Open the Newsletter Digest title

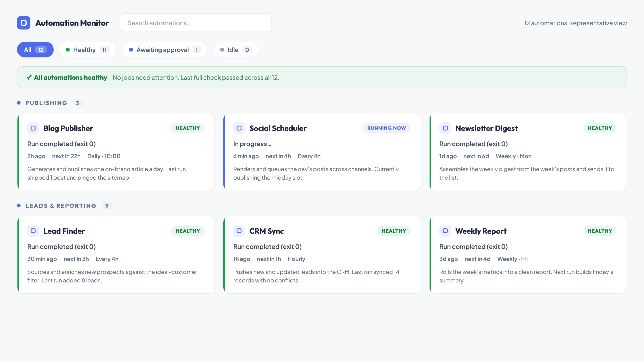[486, 128]
